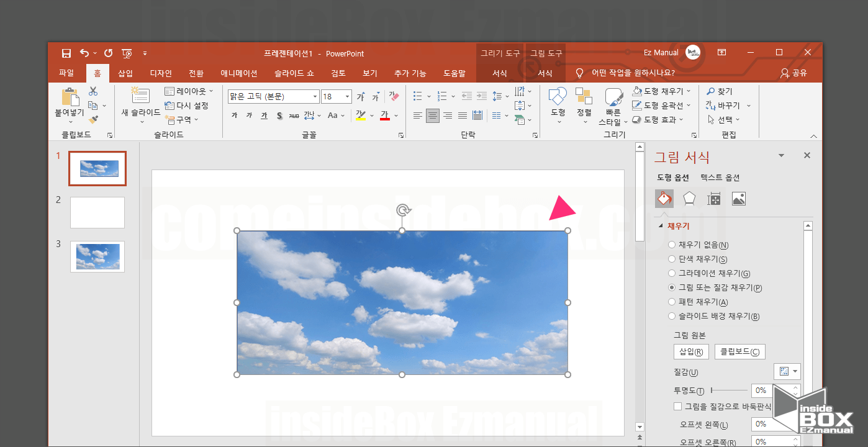Toggle italic text formatting

(249, 115)
